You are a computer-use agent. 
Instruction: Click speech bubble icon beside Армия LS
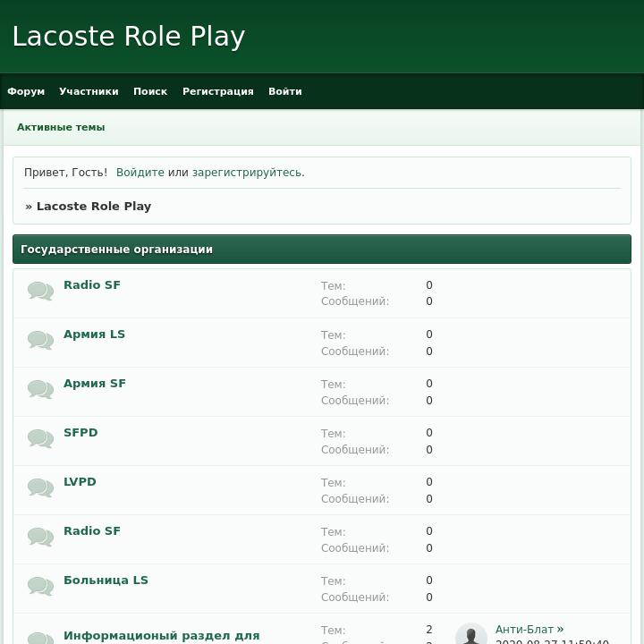40,340
